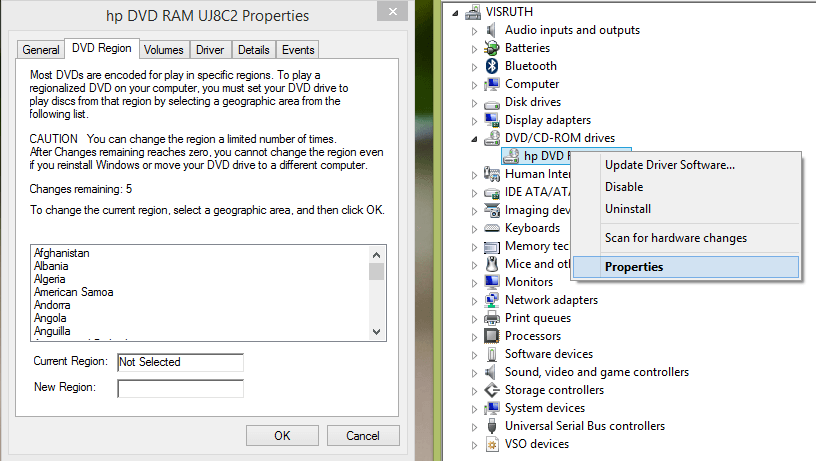
Task: Open the Details tab
Action: pos(254,50)
